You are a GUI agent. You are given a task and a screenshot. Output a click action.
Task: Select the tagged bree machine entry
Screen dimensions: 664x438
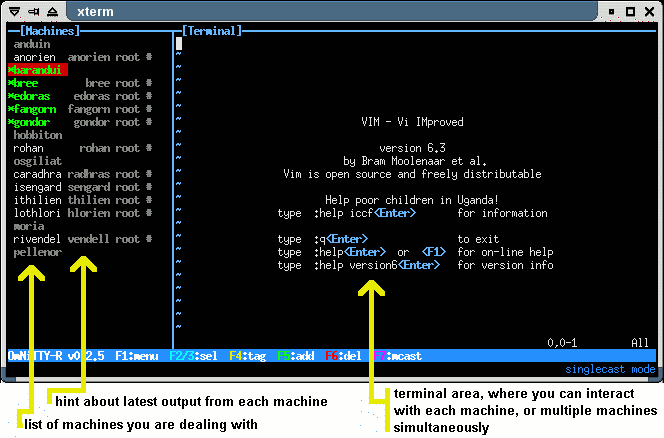(27, 83)
